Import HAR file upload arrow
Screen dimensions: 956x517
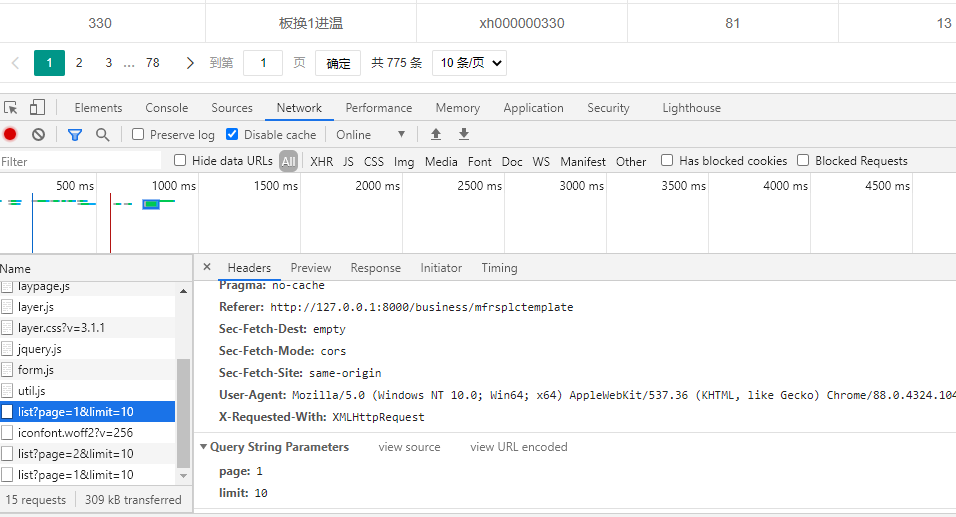pyautogui.click(x=435, y=134)
